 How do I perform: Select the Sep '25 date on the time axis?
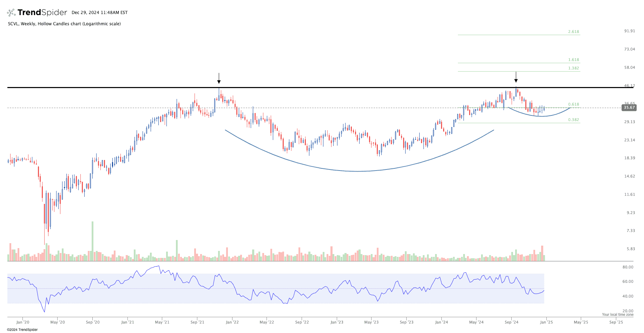(616, 322)
